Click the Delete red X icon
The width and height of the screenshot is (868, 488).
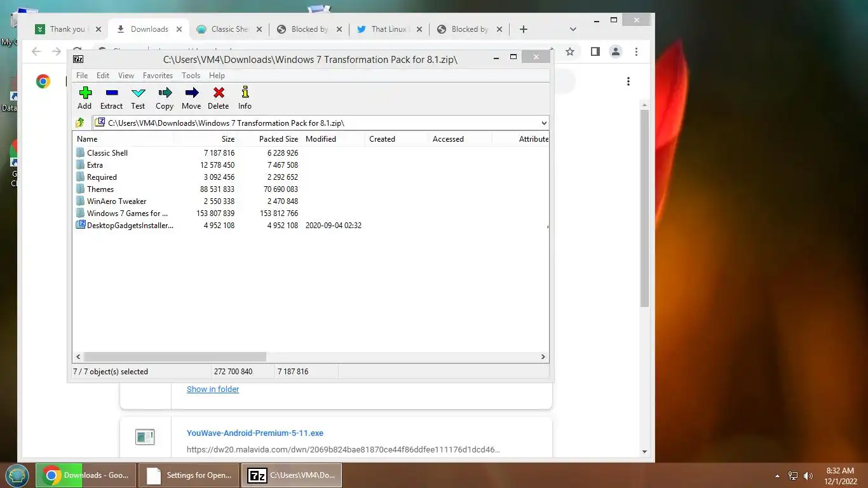[x=218, y=93]
